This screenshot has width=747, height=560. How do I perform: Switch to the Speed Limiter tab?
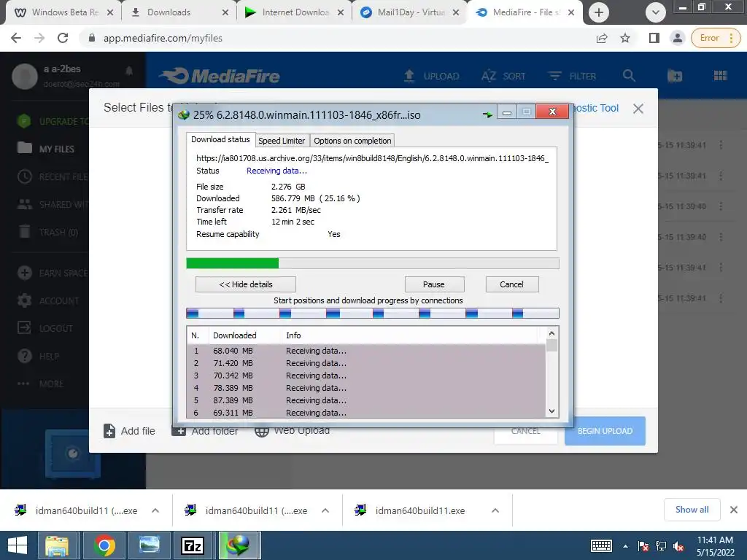pyautogui.click(x=281, y=141)
